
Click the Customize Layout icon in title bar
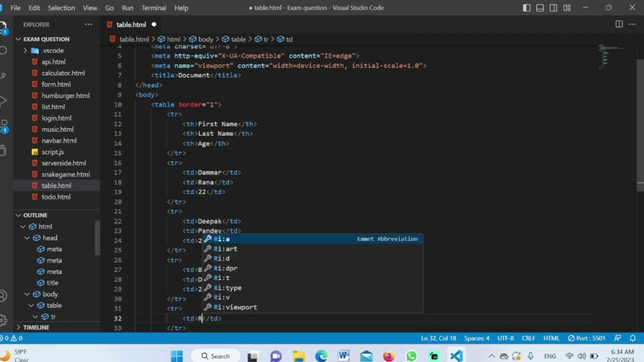(x=567, y=8)
